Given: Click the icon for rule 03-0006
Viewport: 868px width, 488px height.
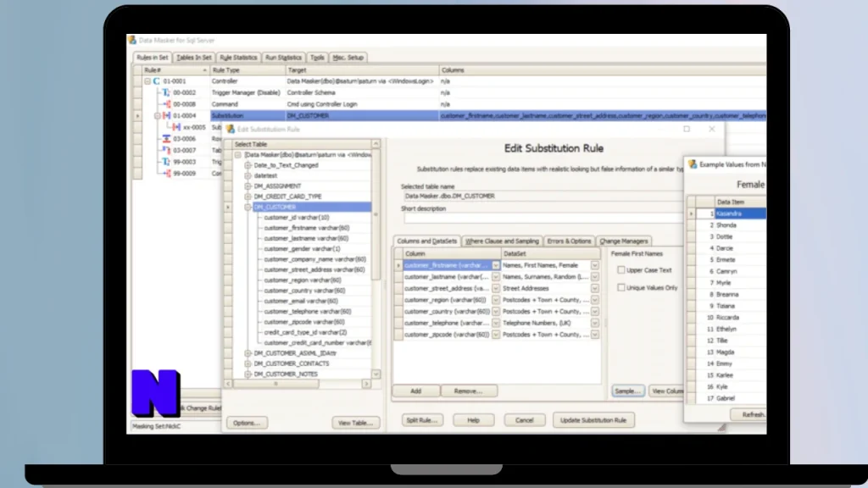Looking at the screenshot, I should (166, 139).
